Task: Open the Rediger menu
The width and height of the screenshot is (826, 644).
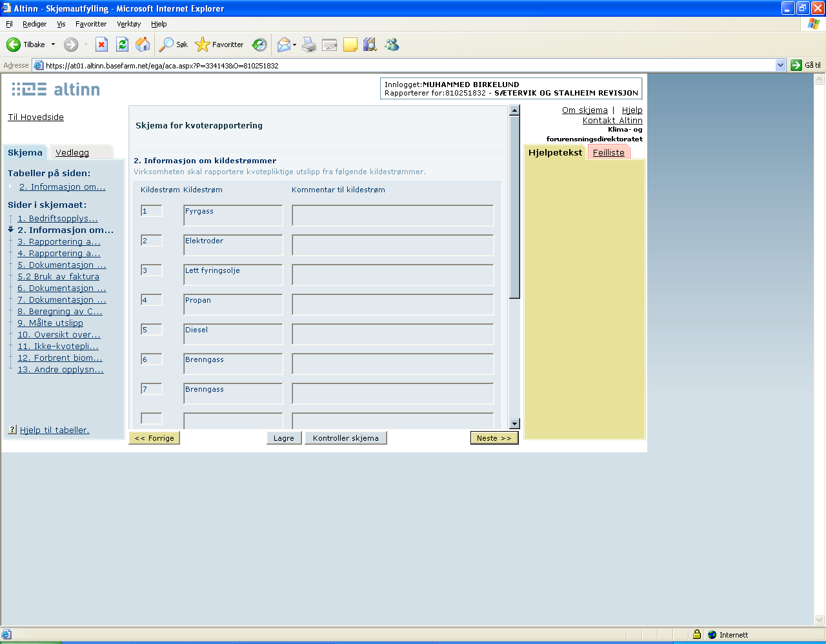Action: pos(34,24)
